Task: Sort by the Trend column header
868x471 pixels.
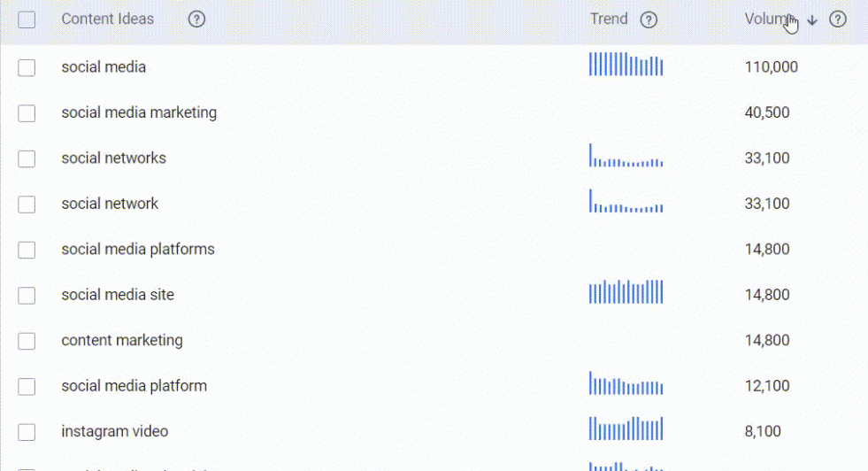Action: tap(609, 19)
